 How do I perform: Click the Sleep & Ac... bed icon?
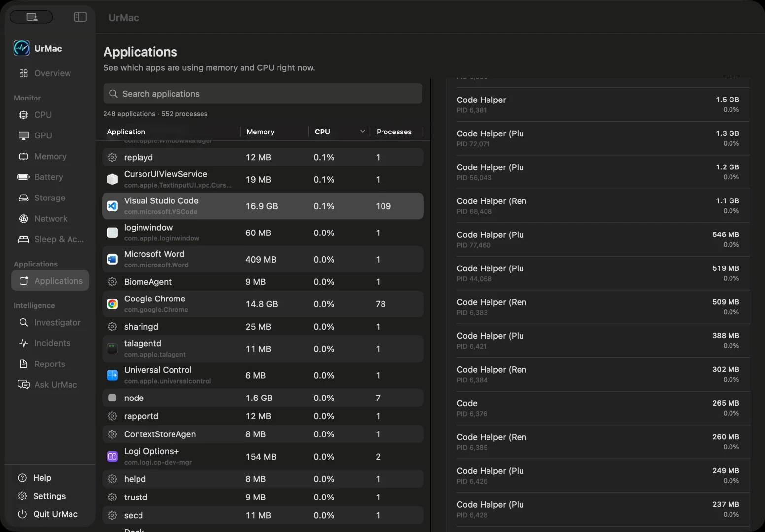pos(23,239)
